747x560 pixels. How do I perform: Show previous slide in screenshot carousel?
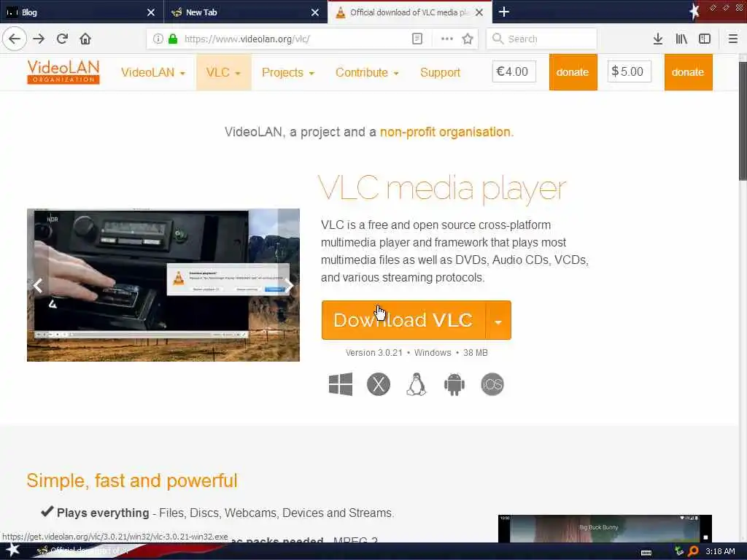38,285
